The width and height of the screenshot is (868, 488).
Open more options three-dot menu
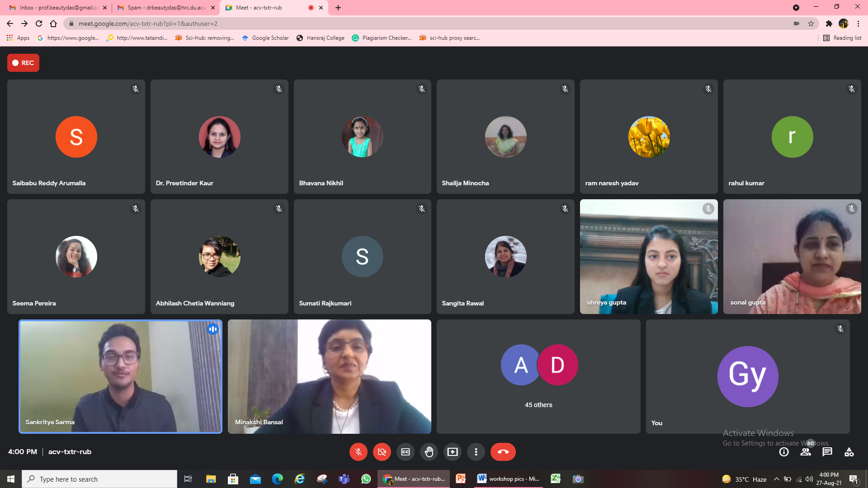point(476,452)
